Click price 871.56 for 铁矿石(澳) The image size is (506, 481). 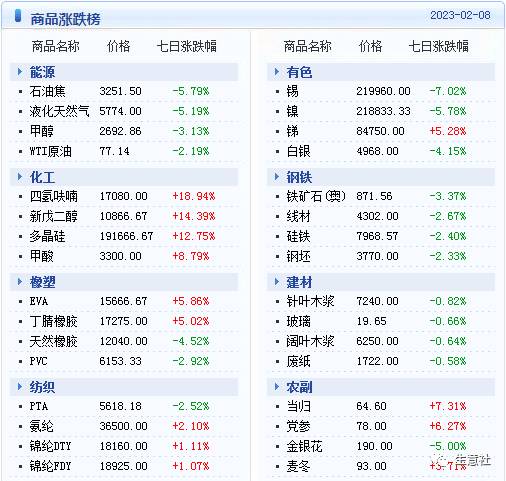click(x=374, y=196)
